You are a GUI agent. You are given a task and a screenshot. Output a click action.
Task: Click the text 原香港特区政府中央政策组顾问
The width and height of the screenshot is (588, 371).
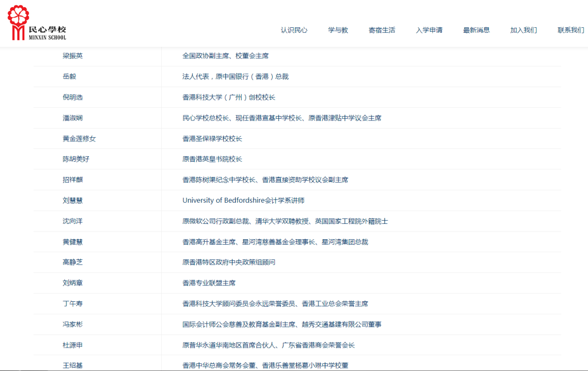pyautogui.click(x=229, y=262)
